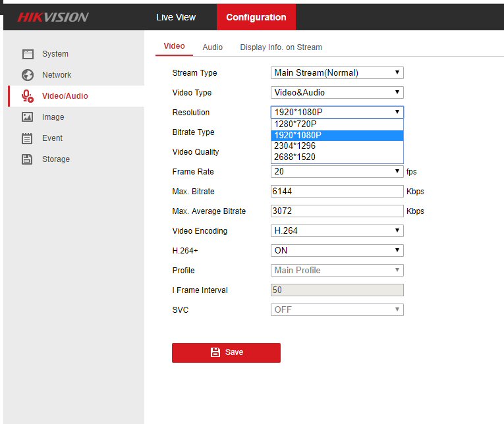Go to Live View
Image resolution: width=504 pixels, height=424 pixels.
(x=176, y=17)
